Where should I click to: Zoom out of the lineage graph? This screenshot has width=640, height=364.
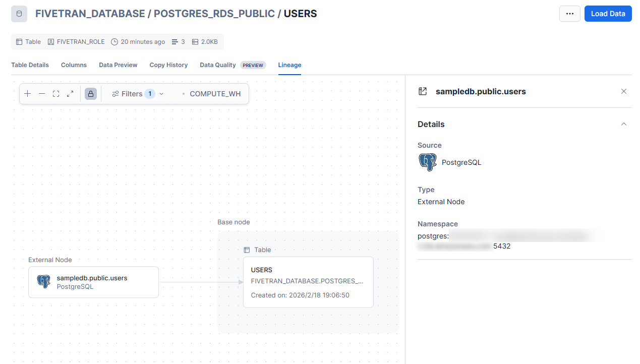click(42, 94)
